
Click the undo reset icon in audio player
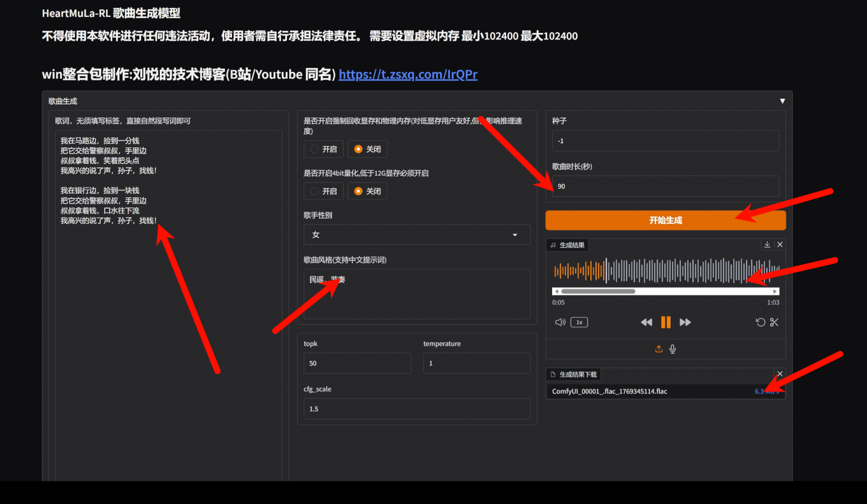pos(760,323)
